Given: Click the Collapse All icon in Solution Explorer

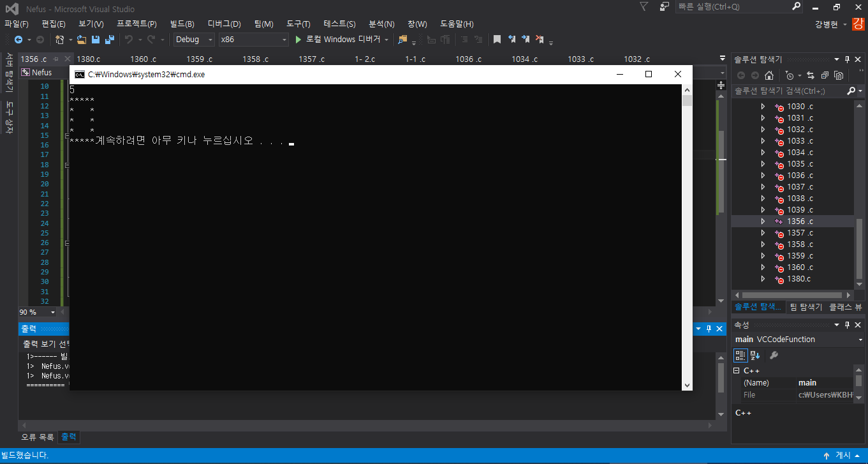Looking at the screenshot, I should tap(825, 75).
